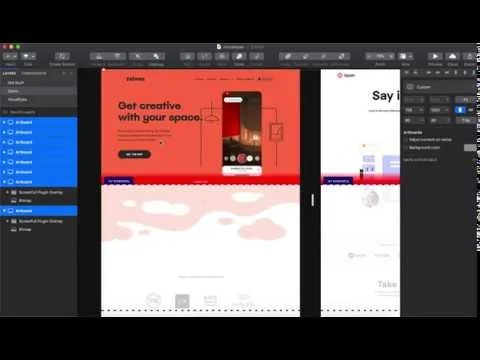Viewport: 480px width, 360px height.
Task: Open the Cloud upload button
Action: click(x=452, y=56)
